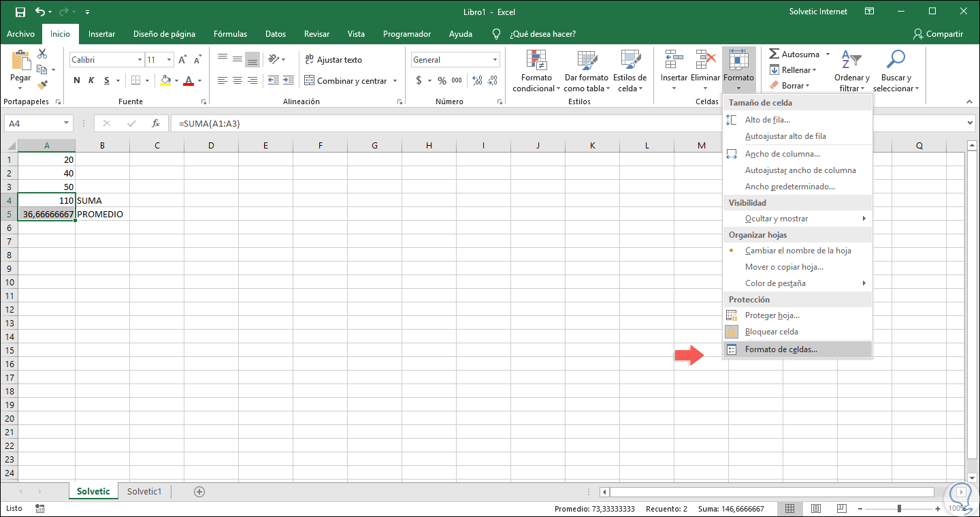The image size is (980, 517).
Task: Decrease indent in alignment group
Action: pyautogui.click(x=272, y=80)
